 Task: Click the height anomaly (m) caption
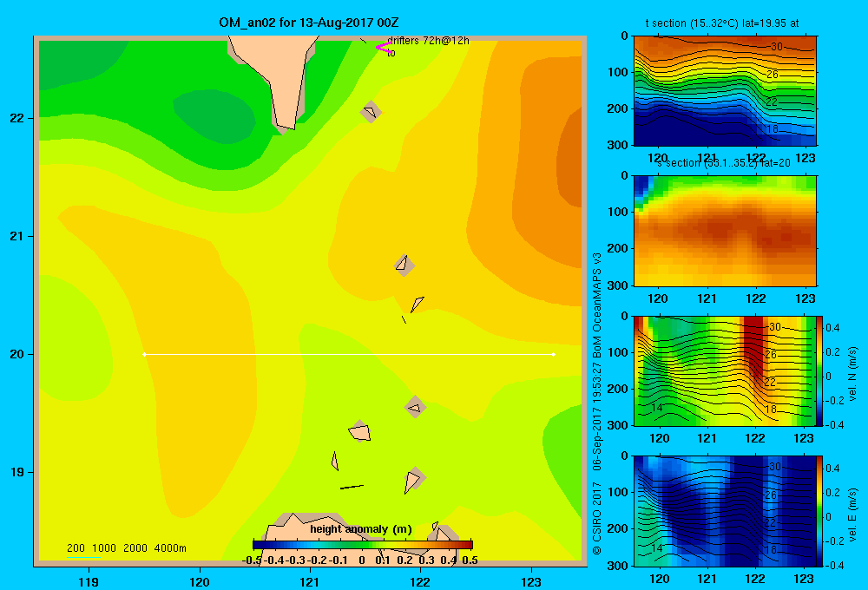(361, 529)
